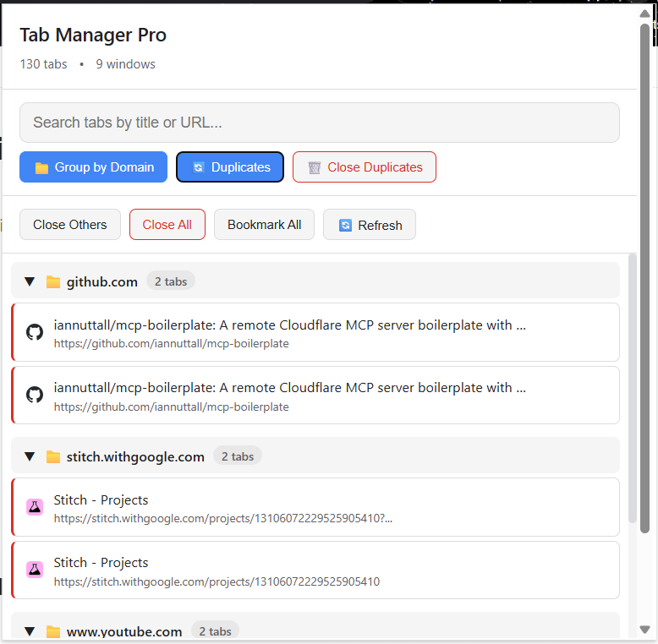The width and height of the screenshot is (658, 644).
Task: Click the Close Others button
Action: point(70,225)
